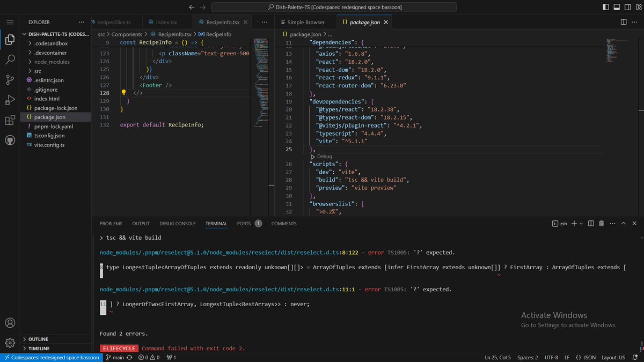Image resolution: width=644 pixels, height=362 pixels.
Task: Click the Explorer more actions ellipsis
Action: coord(82,23)
